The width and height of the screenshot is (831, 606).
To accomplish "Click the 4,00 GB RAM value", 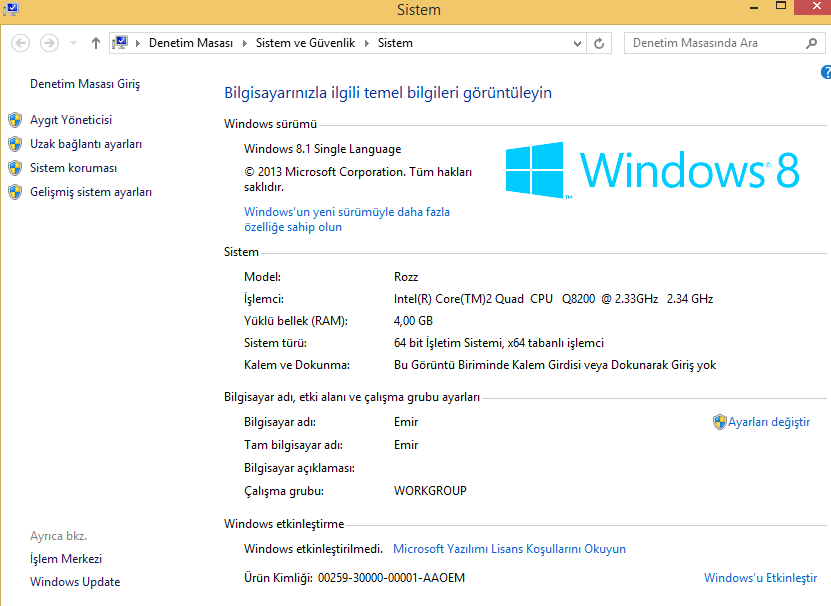I will tap(413, 321).
